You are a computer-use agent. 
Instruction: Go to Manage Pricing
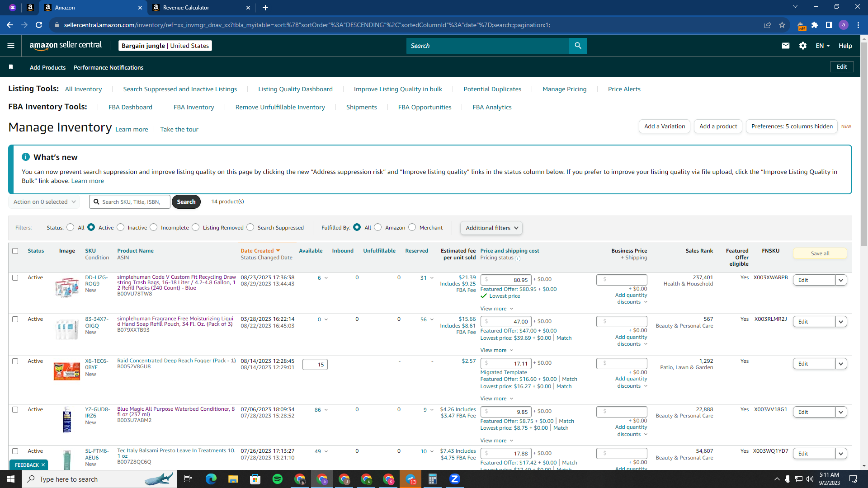(x=565, y=89)
